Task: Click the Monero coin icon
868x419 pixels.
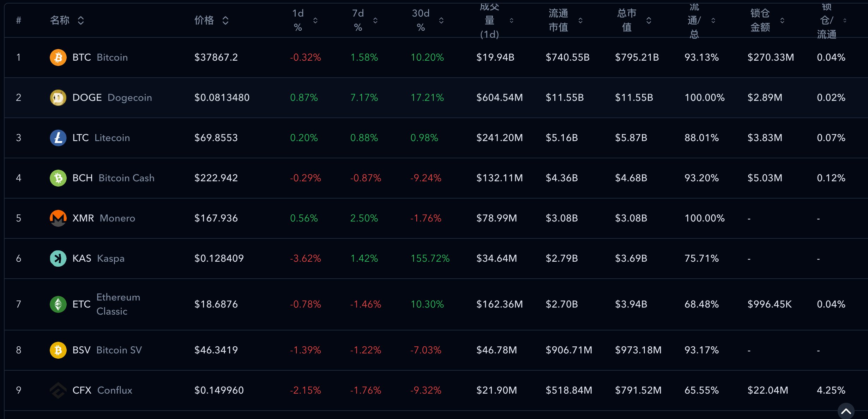Action: pos(58,218)
